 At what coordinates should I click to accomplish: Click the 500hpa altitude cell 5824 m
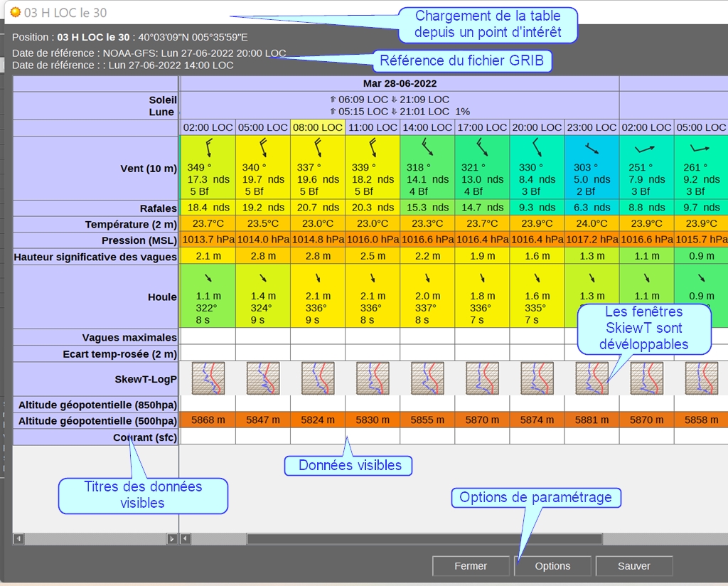pyautogui.click(x=318, y=420)
